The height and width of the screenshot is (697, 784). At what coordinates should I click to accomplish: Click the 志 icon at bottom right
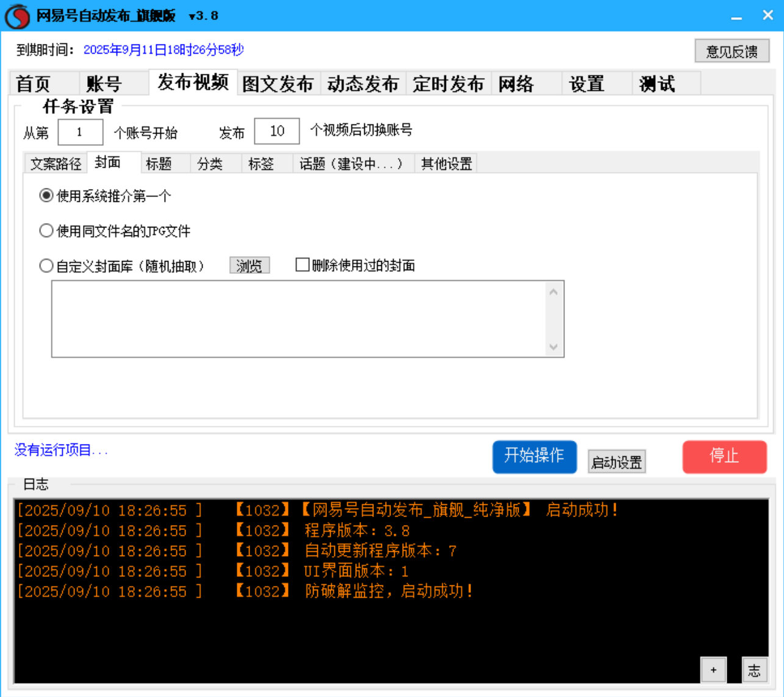coord(755,669)
